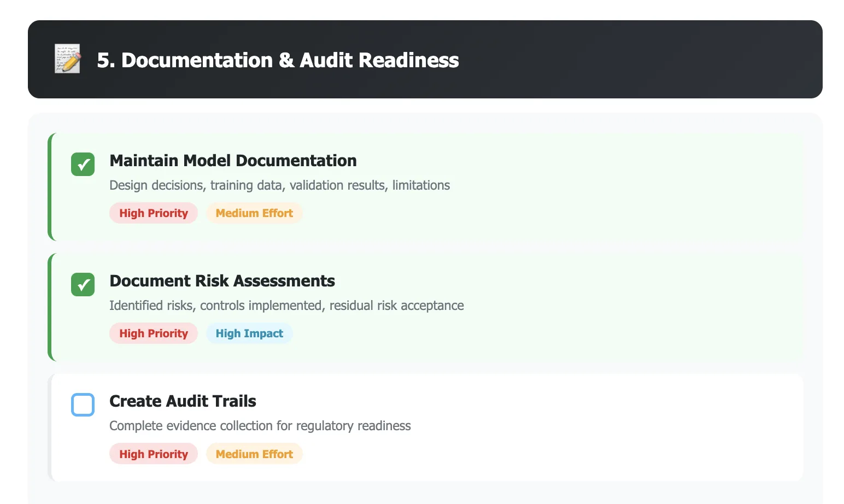This screenshot has height=504, width=844.
Task: Click the memo pencil icon in header
Action: click(68, 59)
